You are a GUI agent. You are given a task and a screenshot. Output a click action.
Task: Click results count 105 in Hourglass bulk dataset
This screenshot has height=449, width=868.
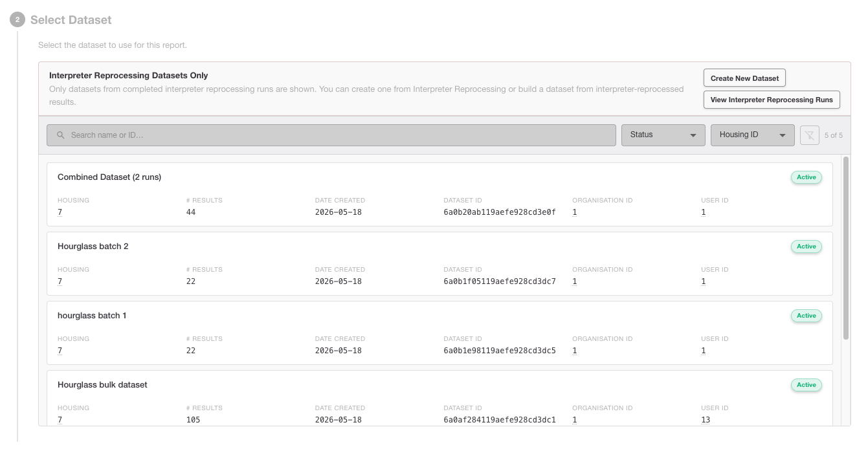193,420
